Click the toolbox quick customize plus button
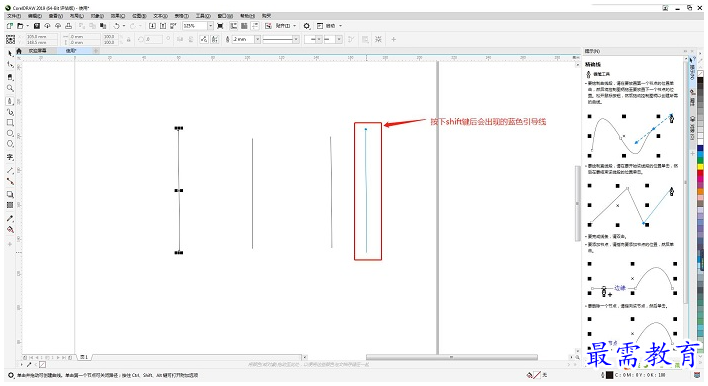This screenshot has height=386, width=708. (x=10, y=244)
